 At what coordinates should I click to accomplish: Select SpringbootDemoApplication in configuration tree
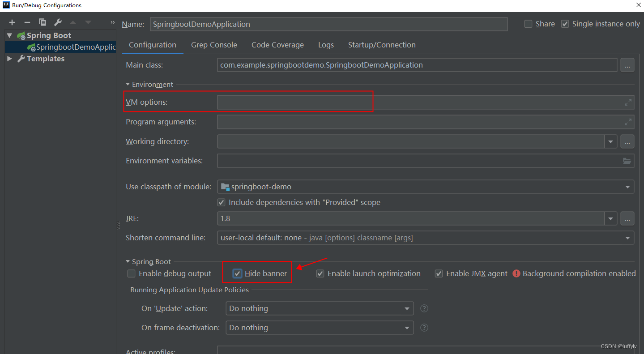[60, 47]
